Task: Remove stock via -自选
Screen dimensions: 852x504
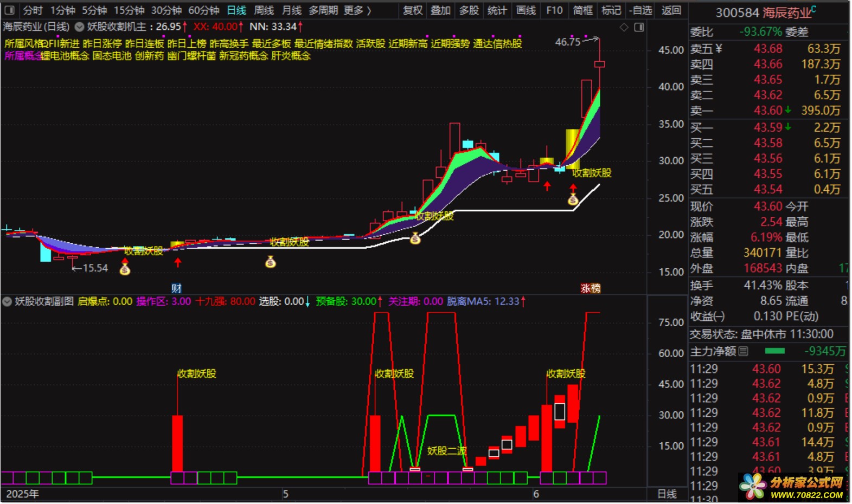Action: coord(641,10)
